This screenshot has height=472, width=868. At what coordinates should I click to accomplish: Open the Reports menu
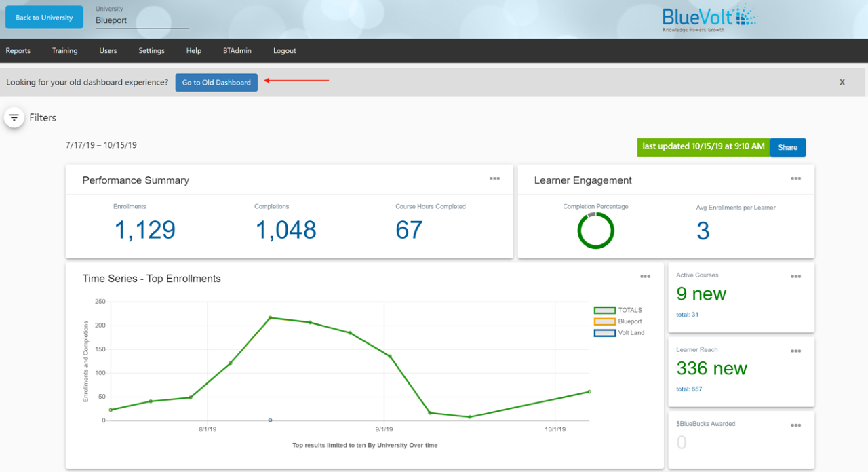pos(18,51)
